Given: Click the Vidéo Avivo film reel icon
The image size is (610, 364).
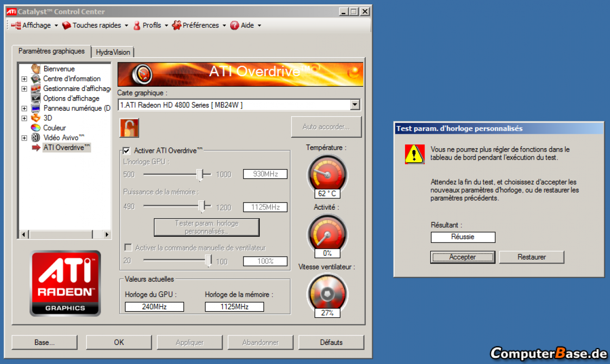Looking at the screenshot, I should (36, 138).
